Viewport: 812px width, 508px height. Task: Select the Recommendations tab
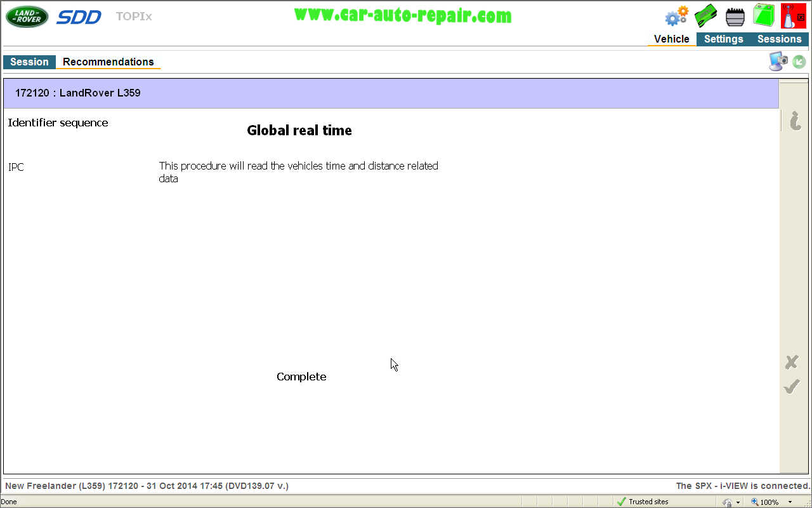[108, 62]
